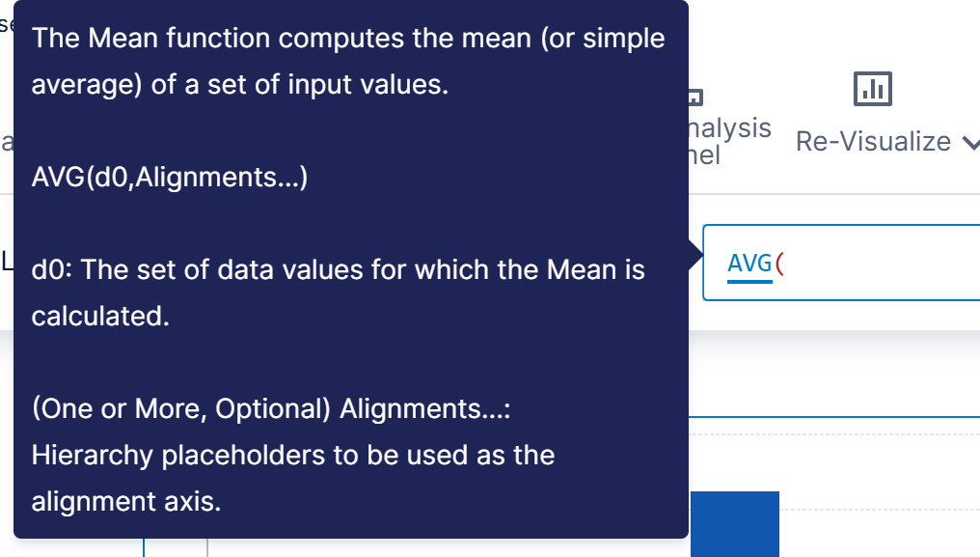This screenshot has width=980, height=557.
Task: Click the teal horizontal line above the chart
Action: coord(834,416)
